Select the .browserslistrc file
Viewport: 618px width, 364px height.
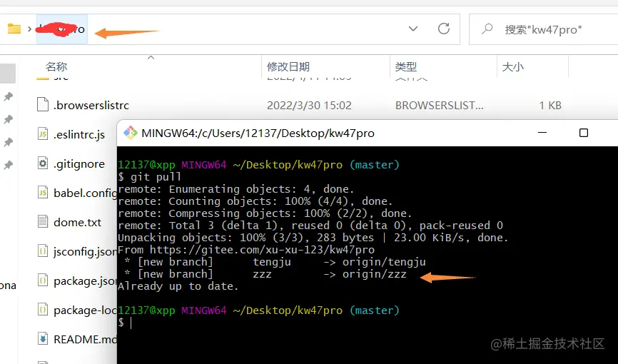[91, 106]
